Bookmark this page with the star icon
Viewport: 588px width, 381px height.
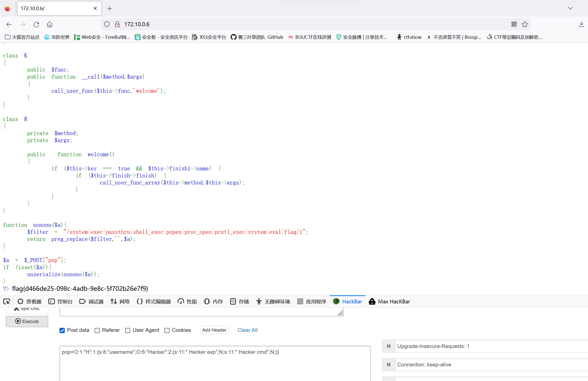point(525,24)
